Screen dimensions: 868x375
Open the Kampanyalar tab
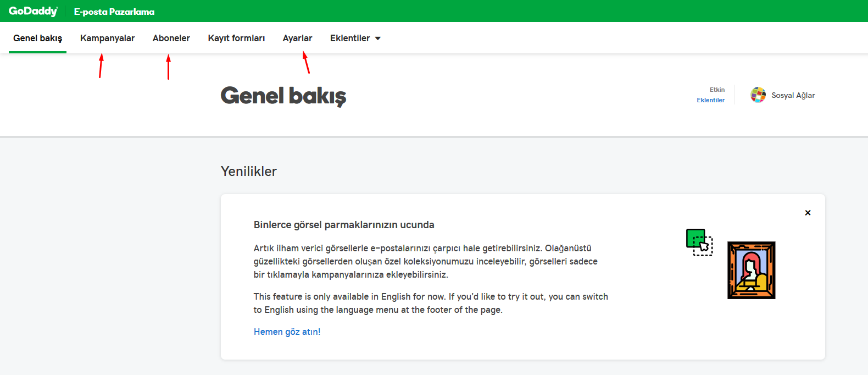coord(107,38)
